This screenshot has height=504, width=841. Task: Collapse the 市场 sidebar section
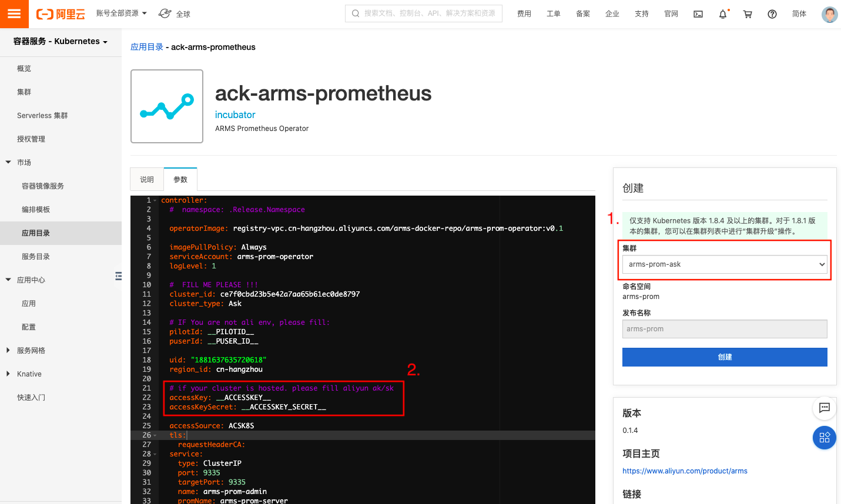point(8,162)
